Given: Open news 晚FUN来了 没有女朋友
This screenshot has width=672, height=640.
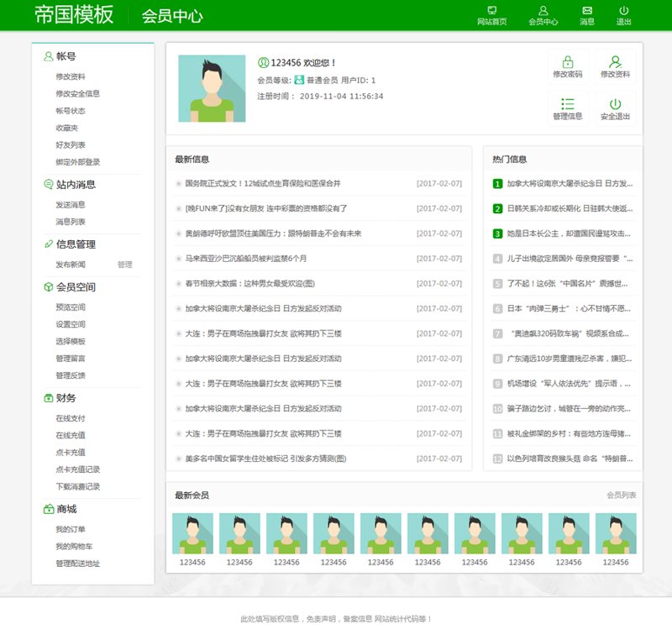Looking at the screenshot, I should click(x=266, y=208).
